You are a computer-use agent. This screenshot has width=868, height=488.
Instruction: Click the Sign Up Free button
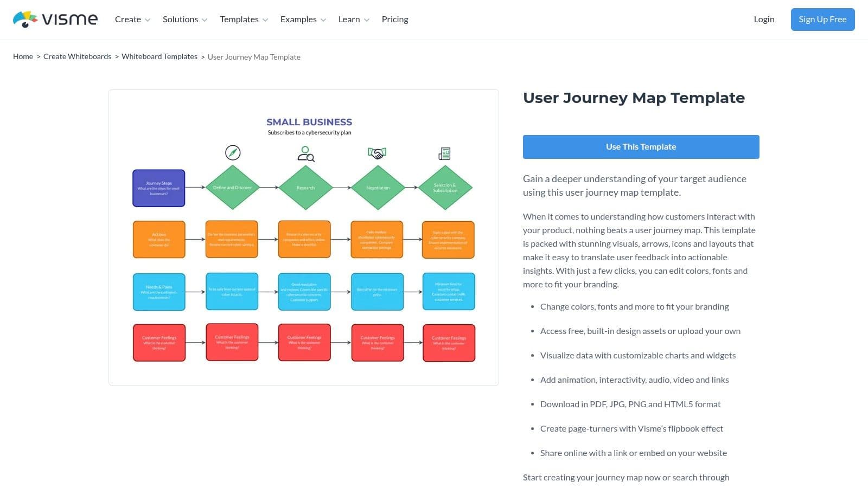point(822,20)
